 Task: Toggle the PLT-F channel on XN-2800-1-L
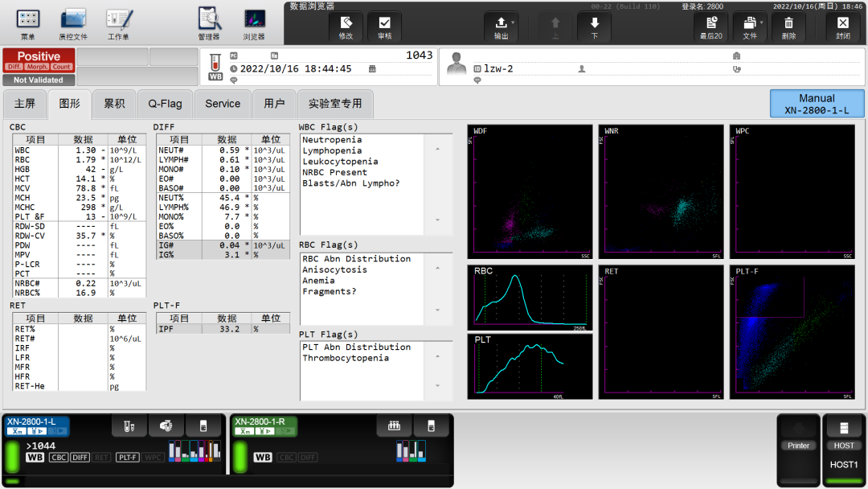[x=128, y=458]
